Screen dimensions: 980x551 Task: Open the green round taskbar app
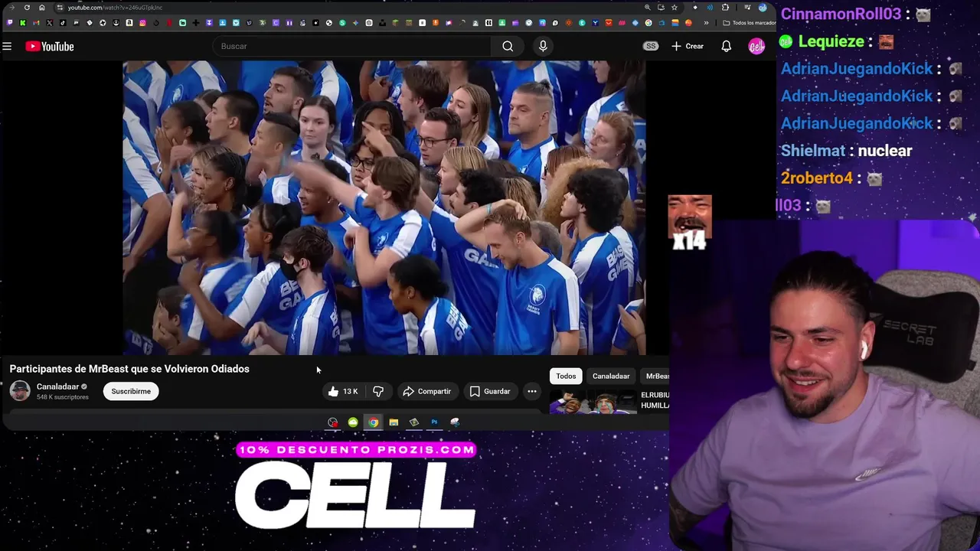(353, 422)
